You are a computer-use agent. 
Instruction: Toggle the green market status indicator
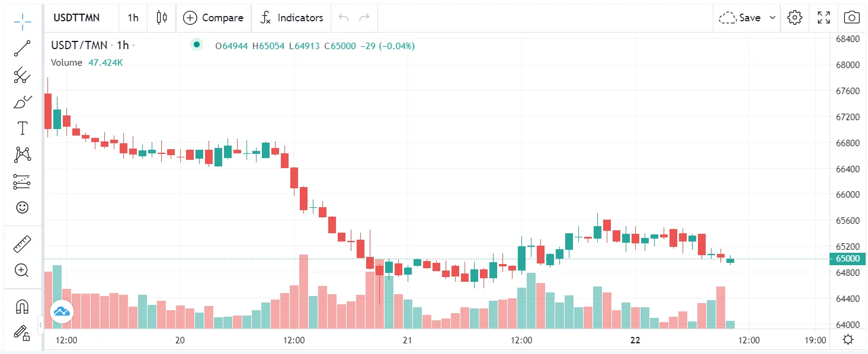point(196,45)
